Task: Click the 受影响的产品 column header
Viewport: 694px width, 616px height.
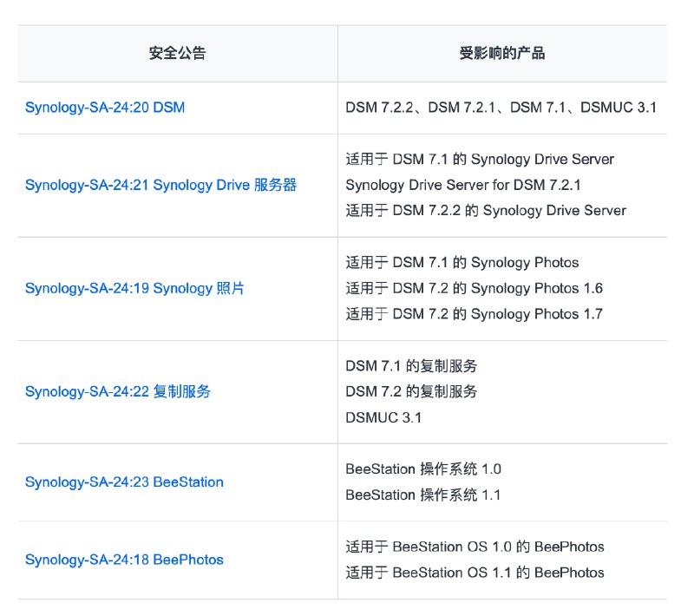Action: point(501,54)
